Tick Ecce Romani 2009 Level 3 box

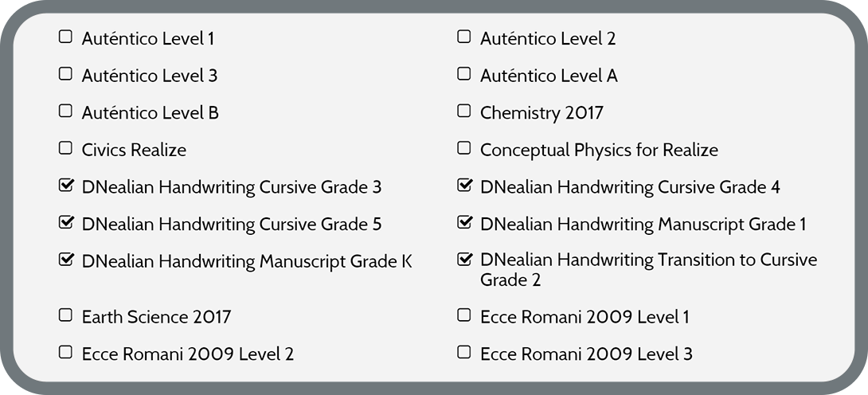464,353
